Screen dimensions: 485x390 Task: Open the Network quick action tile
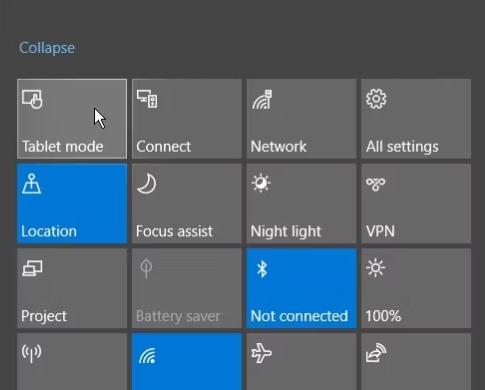[301, 119]
